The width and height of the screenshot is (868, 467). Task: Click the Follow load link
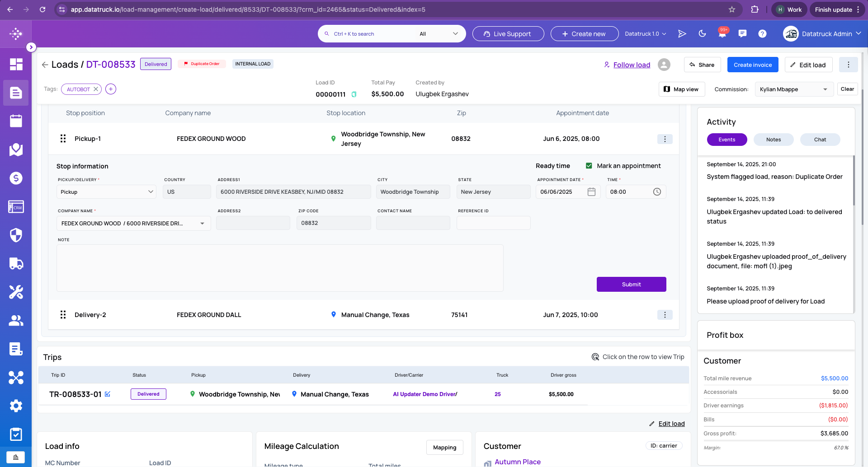[x=632, y=65]
